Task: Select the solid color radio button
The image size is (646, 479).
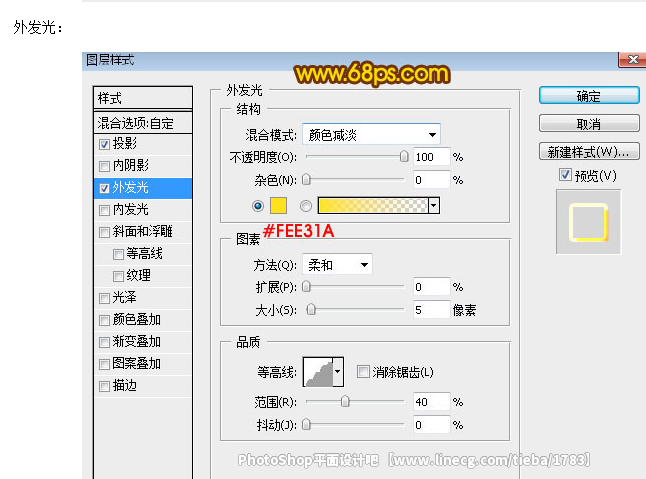Action: [258, 206]
